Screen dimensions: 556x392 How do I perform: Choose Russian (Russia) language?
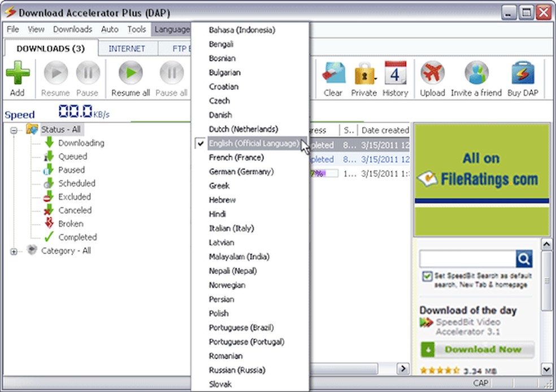pos(250,370)
